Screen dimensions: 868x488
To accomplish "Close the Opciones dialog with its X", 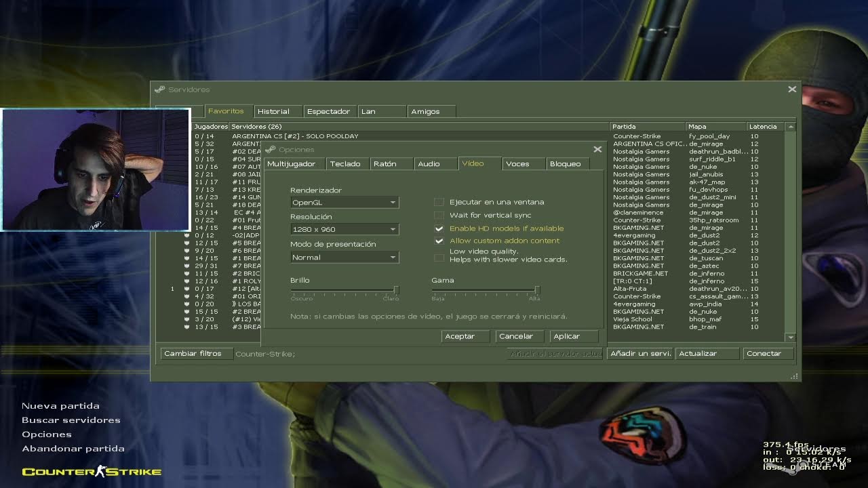I will [597, 149].
